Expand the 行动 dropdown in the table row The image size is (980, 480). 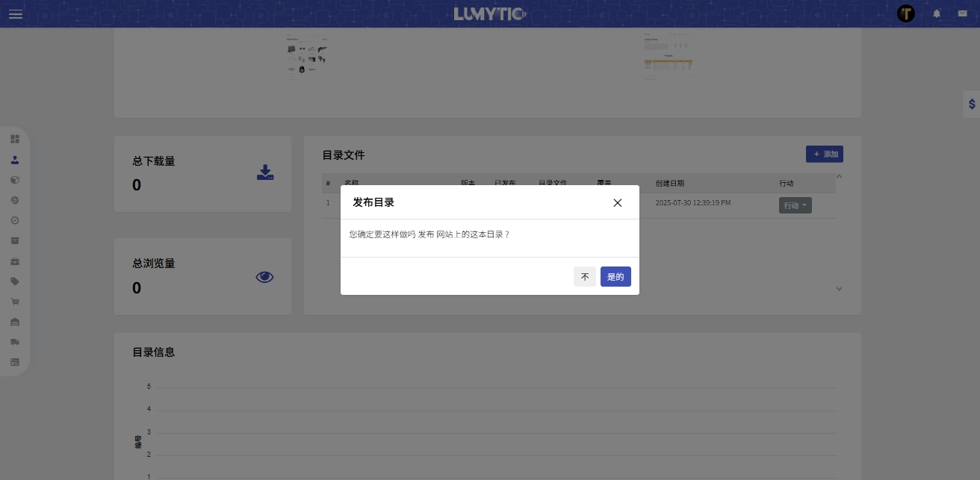[795, 205]
